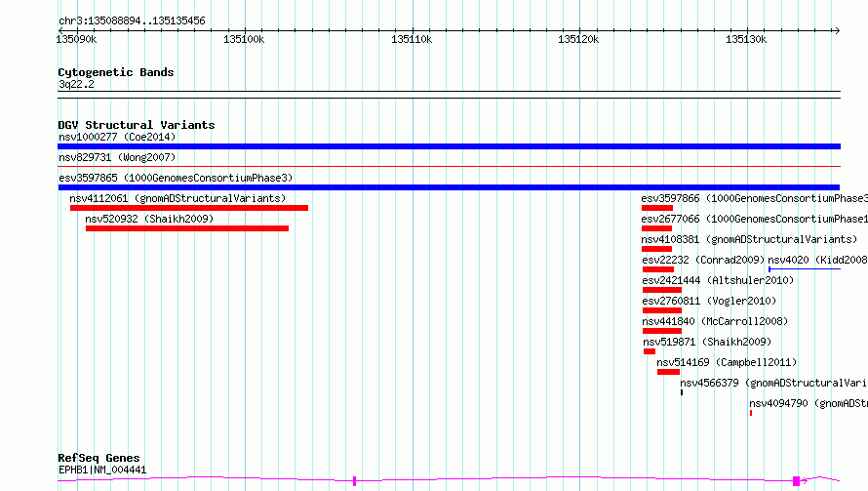Viewport: 868px width, 491px height.
Task: Open nsv519871 (Shaikh2009) label
Action: point(707,342)
